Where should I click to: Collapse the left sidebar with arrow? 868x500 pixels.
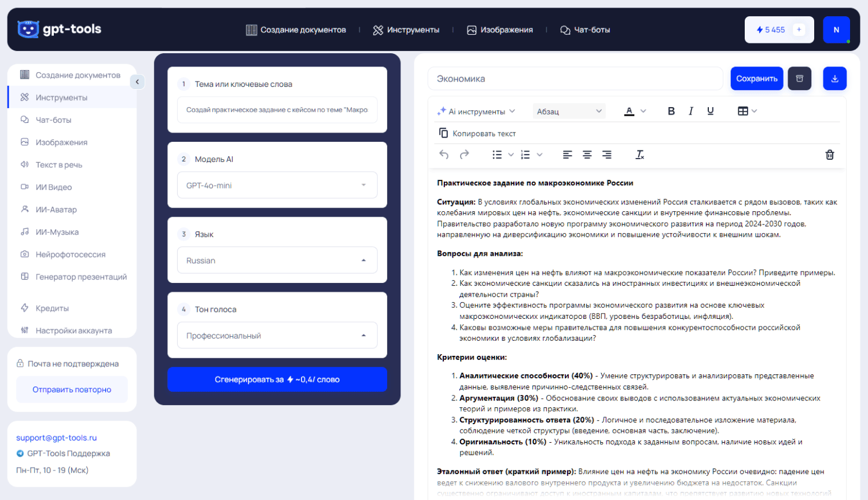(x=137, y=82)
